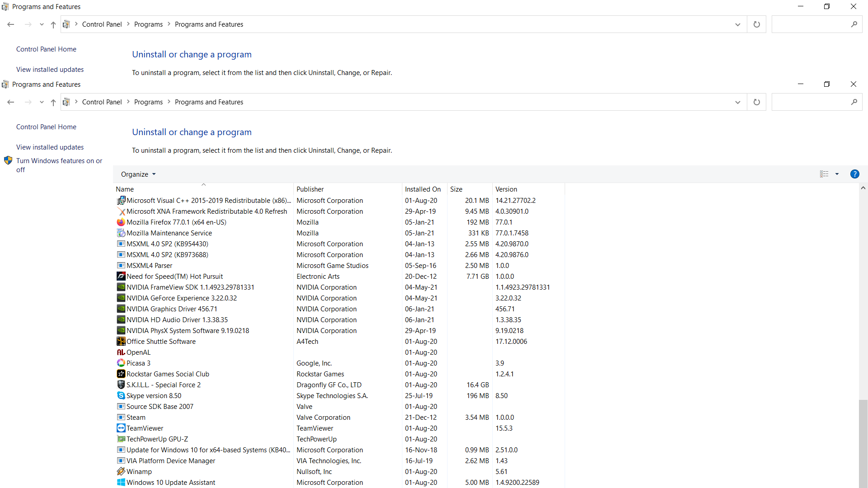Sort list by the Publisher column header
This screenshot has width=868, height=488.
point(310,189)
